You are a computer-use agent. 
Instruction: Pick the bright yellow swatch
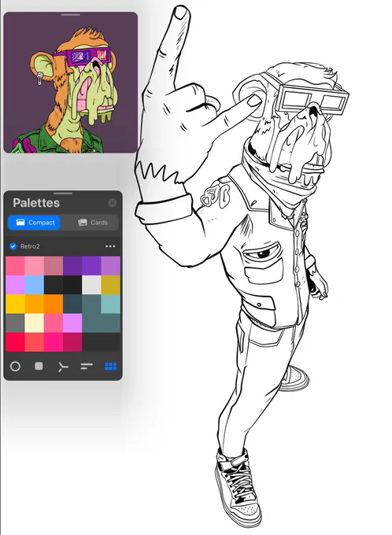[15, 304]
